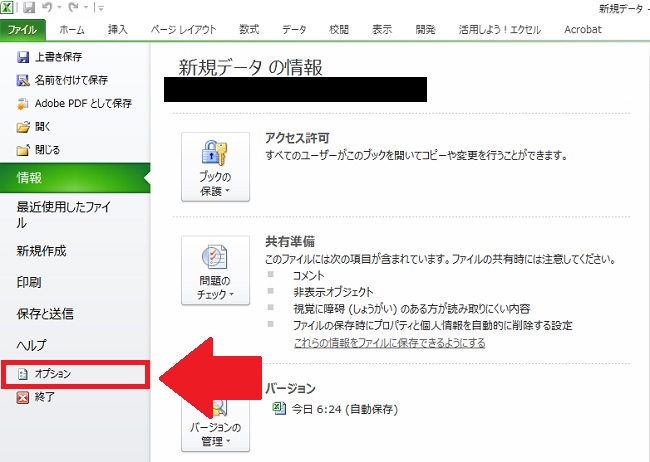Switch to the 開発 tab

(425, 30)
